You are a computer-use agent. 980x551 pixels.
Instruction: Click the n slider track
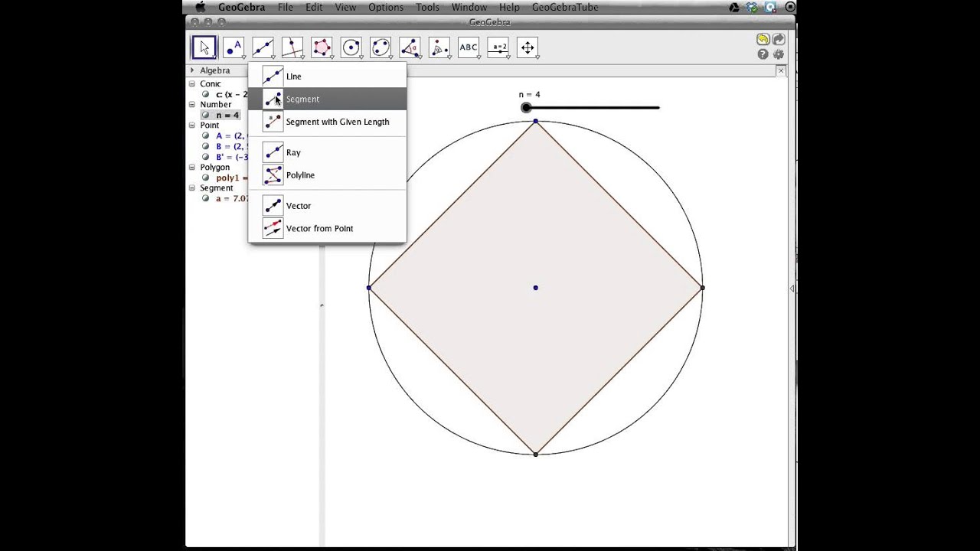(593, 108)
